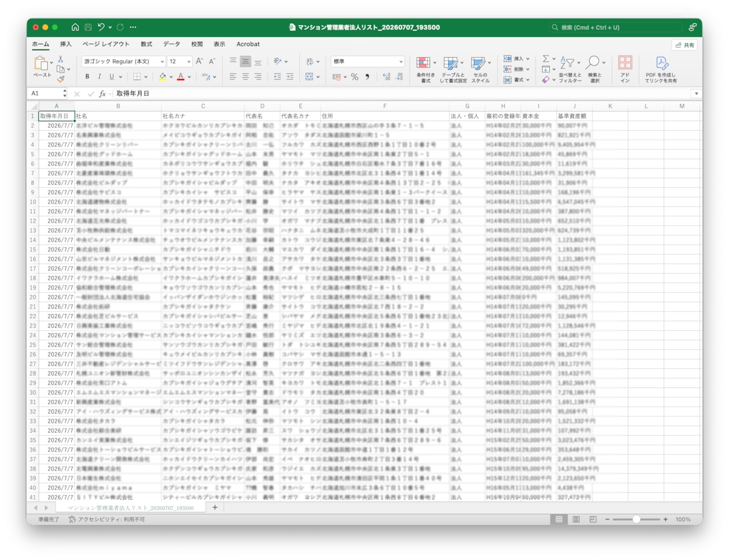
Task: Click the Wrap Text icon
Action: point(310,61)
